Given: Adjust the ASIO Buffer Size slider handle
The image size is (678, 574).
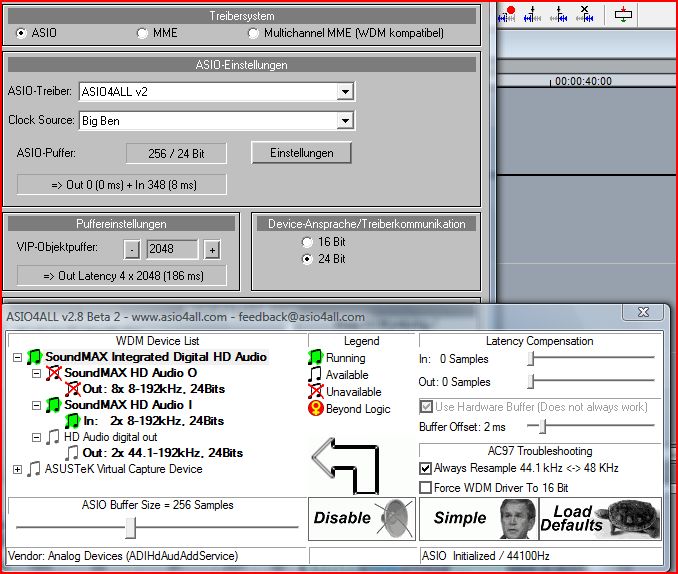Looking at the screenshot, I should click(x=131, y=527).
